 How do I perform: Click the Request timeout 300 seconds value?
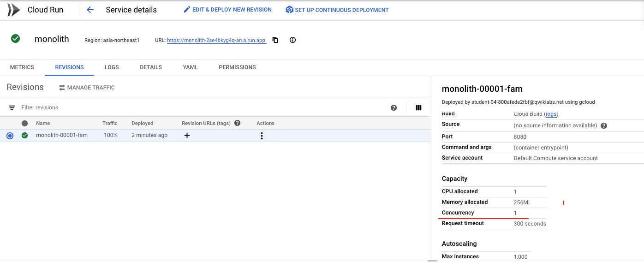530,223
